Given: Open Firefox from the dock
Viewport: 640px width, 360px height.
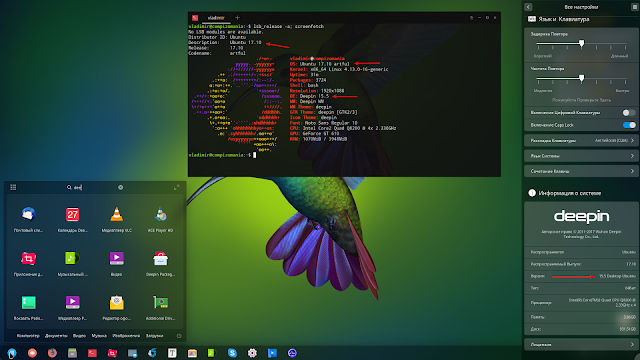Looking at the screenshot, I should point(52,353).
